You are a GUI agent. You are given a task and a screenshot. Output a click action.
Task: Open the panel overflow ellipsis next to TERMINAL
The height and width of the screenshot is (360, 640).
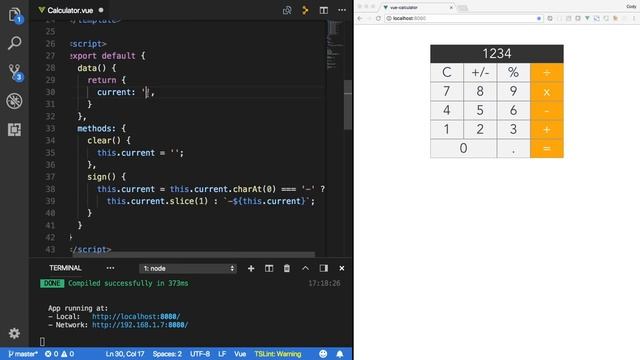tap(110, 268)
